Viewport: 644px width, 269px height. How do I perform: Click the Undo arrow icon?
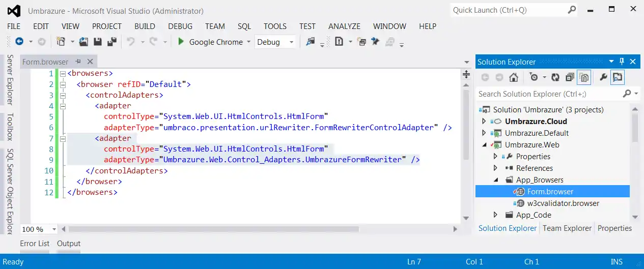pos(131,42)
